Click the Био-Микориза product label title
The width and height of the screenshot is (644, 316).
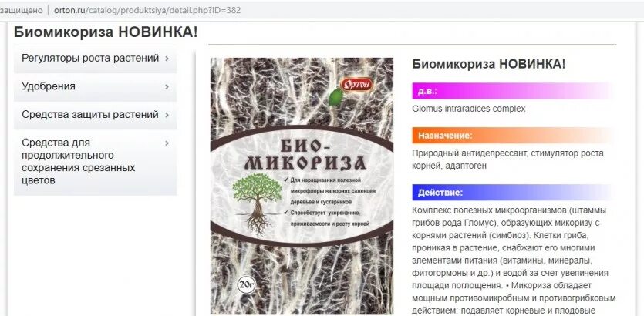(305, 155)
